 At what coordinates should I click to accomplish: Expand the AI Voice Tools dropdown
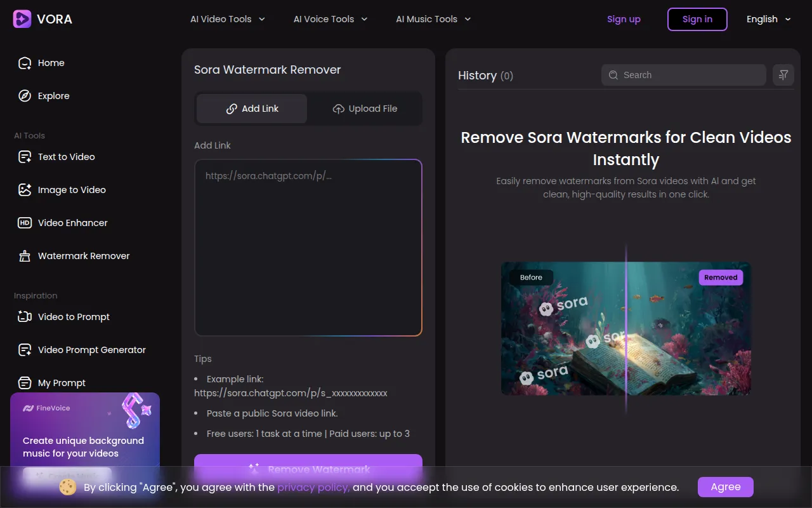(331, 19)
